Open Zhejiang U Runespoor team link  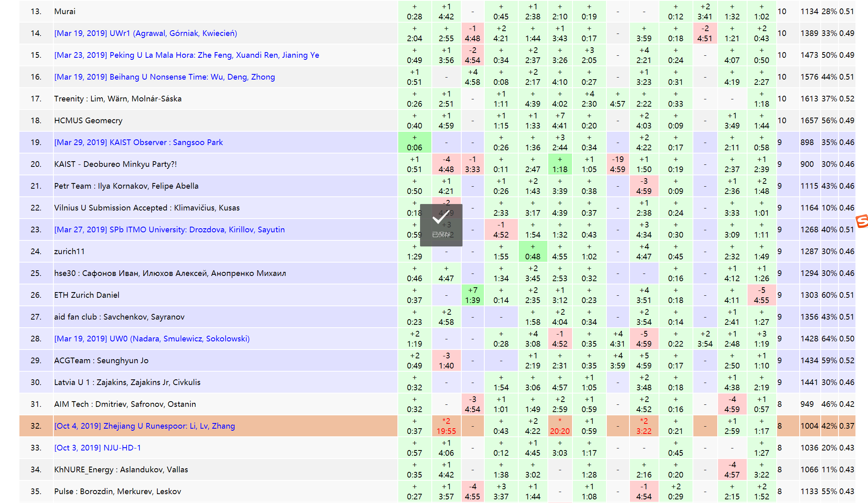click(x=144, y=426)
